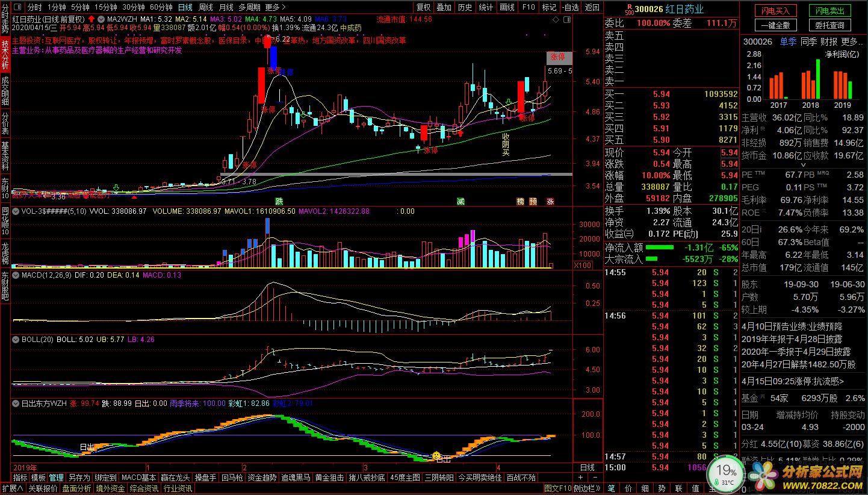Switch to 周线 weekly chart
The width and height of the screenshot is (868, 495).
tap(206, 7)
